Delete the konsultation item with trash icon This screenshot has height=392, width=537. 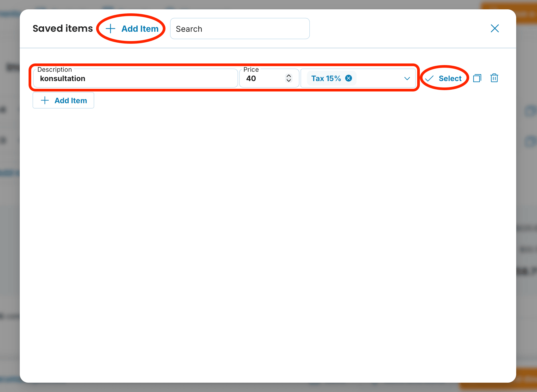tap(494, 78)
